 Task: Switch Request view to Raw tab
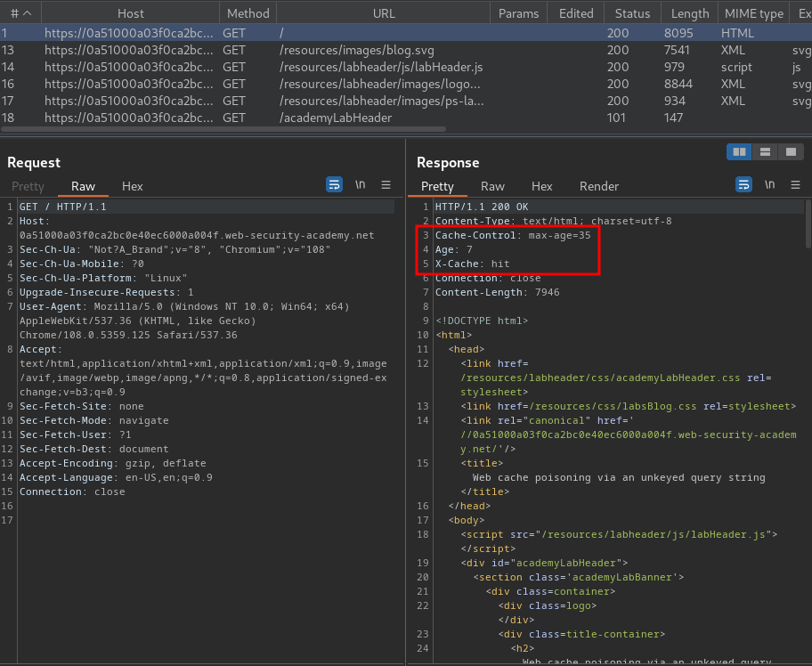[x=83, y=186]
